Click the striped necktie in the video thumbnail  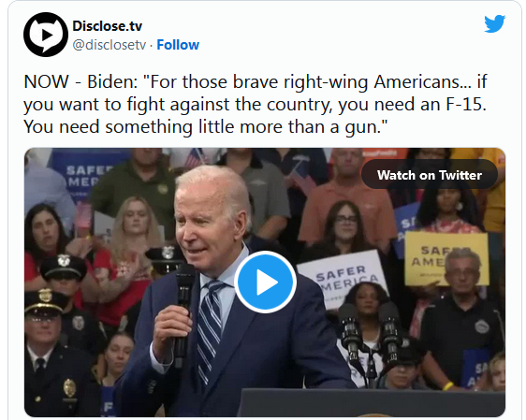pos(210,332)
